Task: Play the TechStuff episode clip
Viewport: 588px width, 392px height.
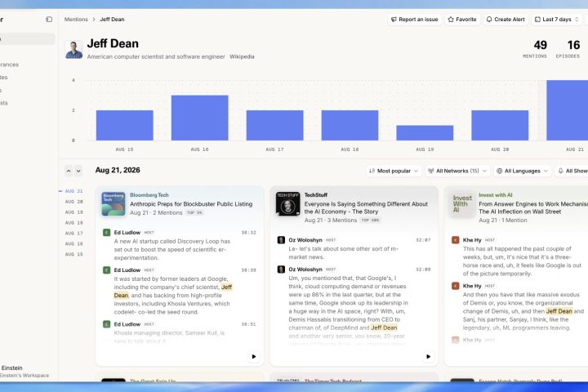Action: pos(428,356)
